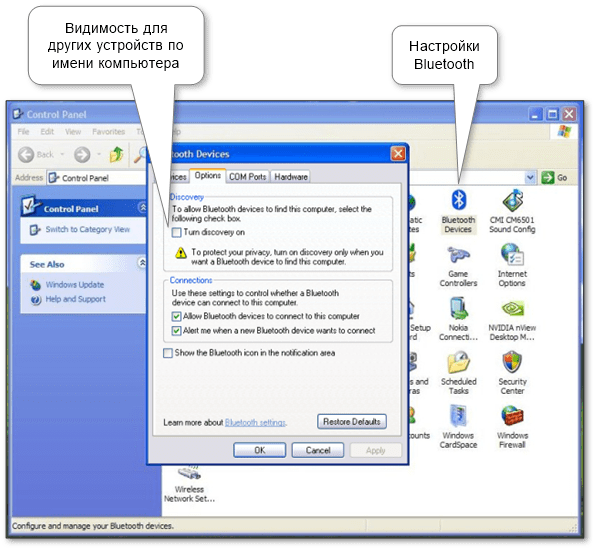Click the Switch to Category View link
Screen dimensions: 596x550
[x=87, y=230]
